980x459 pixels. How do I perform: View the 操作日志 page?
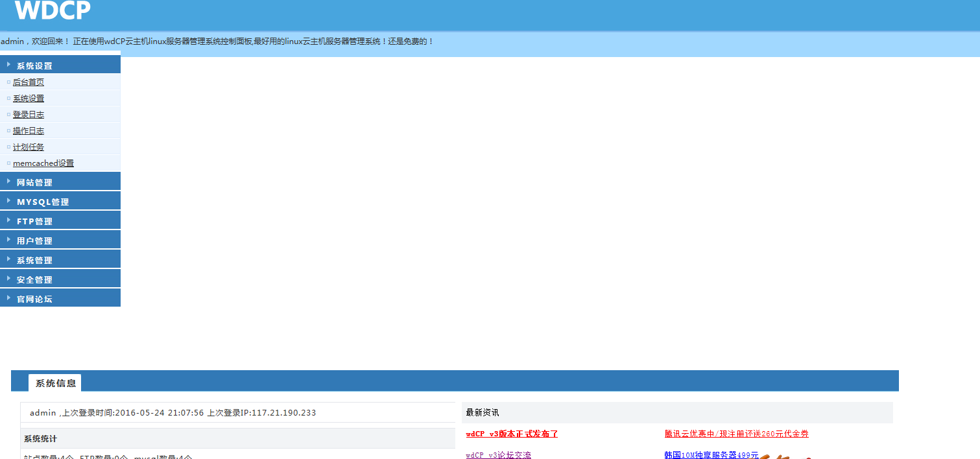click(29, 131)
